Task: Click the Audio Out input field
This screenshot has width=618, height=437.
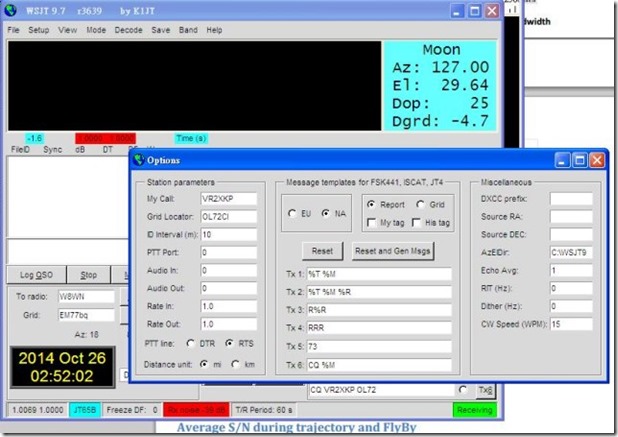Action: point(229,288)
